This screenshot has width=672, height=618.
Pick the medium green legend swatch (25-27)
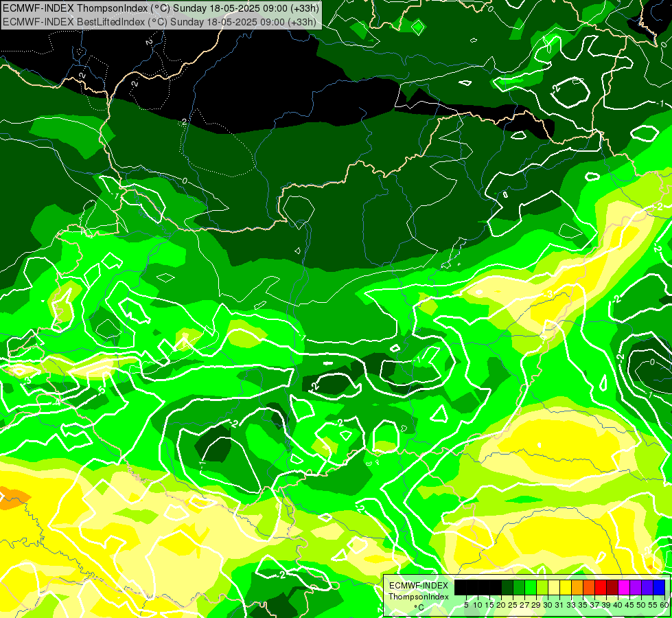click(518, 588)
